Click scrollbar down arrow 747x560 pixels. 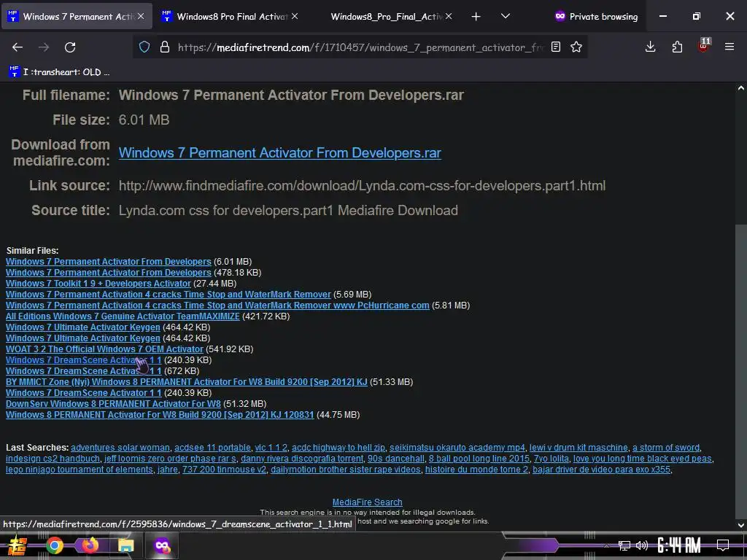coord(740,525)
